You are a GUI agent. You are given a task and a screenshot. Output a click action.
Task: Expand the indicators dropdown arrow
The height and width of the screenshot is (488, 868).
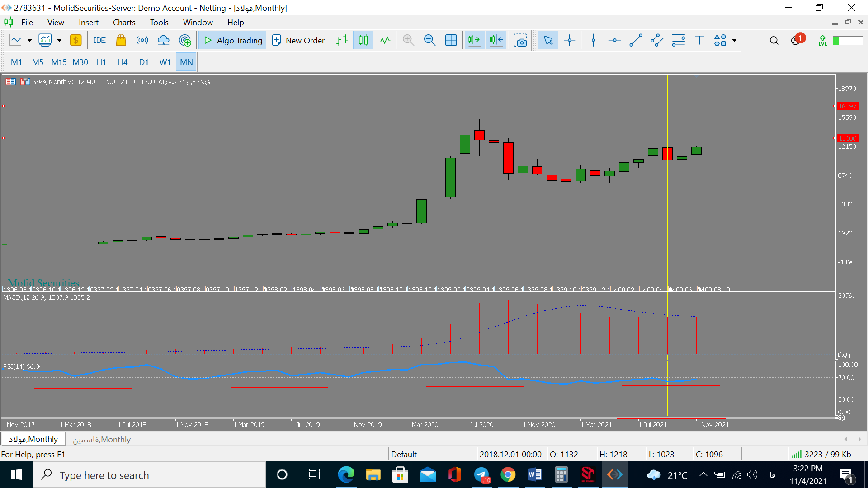tap(59, 40)
